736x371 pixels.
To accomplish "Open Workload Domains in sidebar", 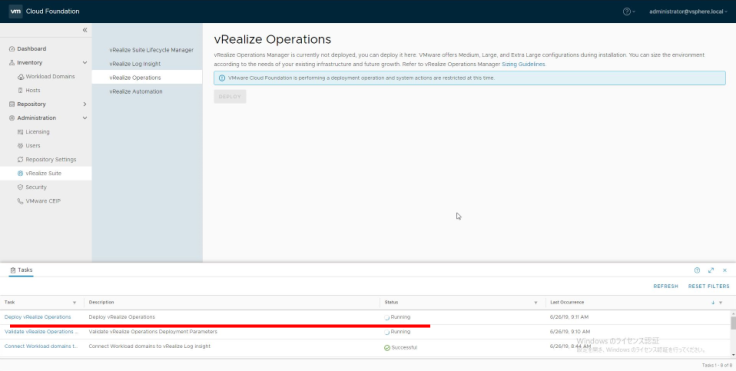I will pyautogui.click(x=50, y=77).
